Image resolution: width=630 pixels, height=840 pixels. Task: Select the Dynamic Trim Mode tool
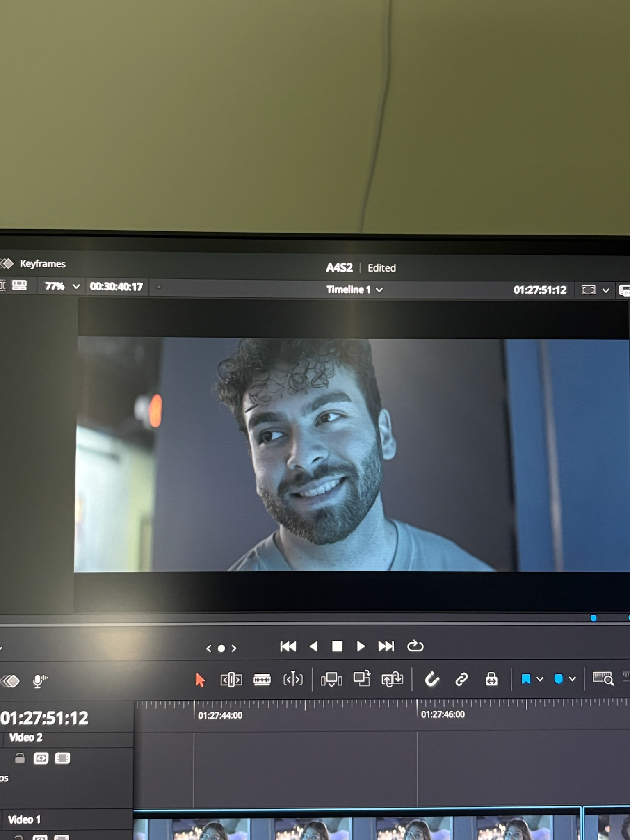click(293, 680)
